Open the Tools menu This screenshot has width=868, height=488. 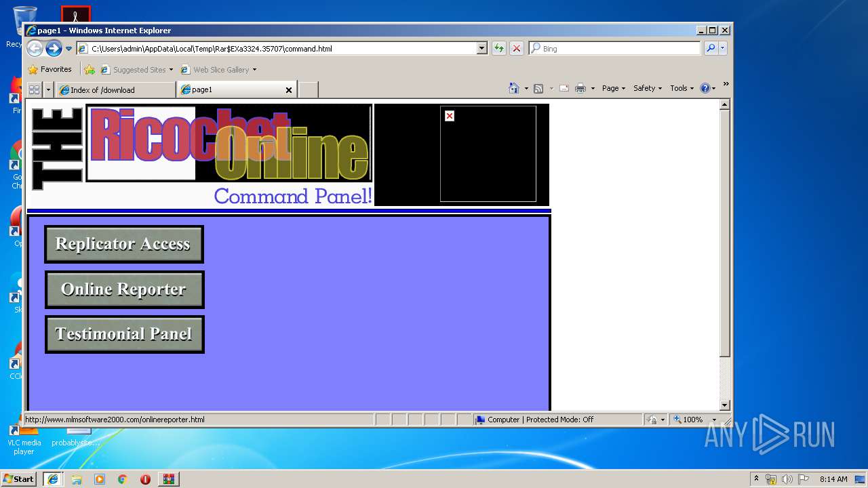(682, 88)
